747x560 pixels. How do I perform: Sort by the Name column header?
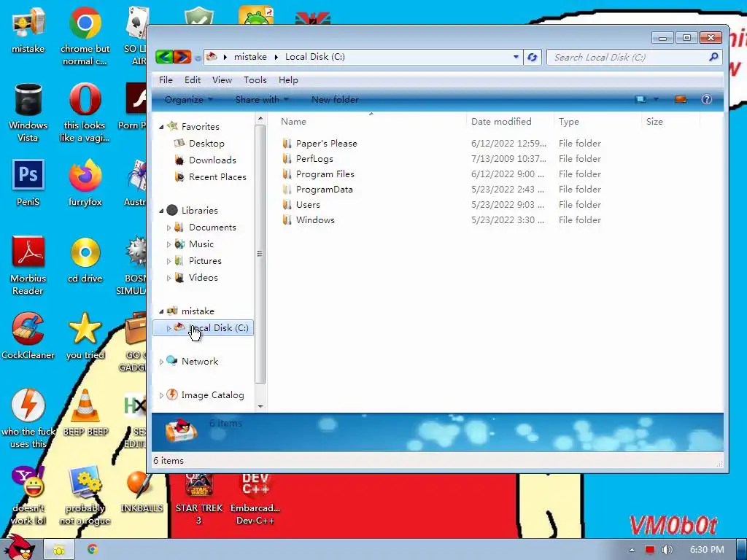click(x=371, y=122)
